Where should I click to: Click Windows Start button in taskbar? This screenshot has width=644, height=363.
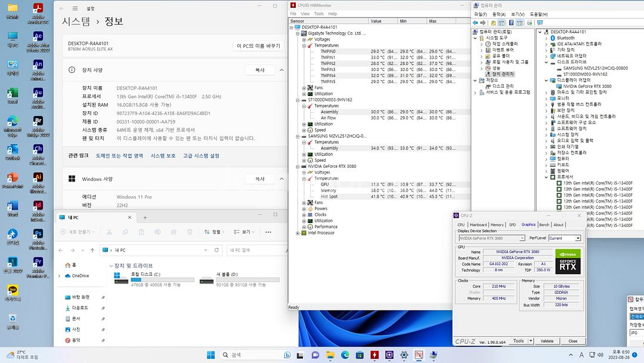coord(210,355)
